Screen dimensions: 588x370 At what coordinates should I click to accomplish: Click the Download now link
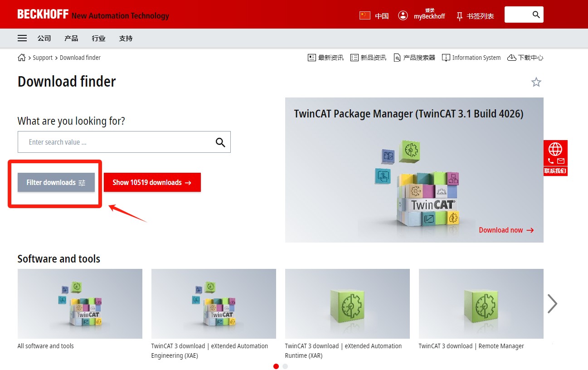click(506, 230)
